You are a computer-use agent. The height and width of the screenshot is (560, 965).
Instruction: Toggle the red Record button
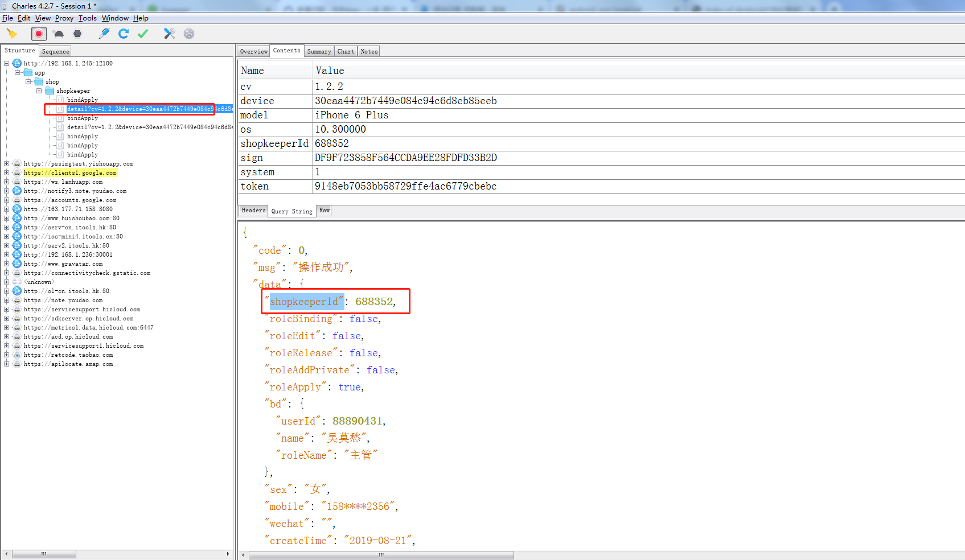coord(39,34)
